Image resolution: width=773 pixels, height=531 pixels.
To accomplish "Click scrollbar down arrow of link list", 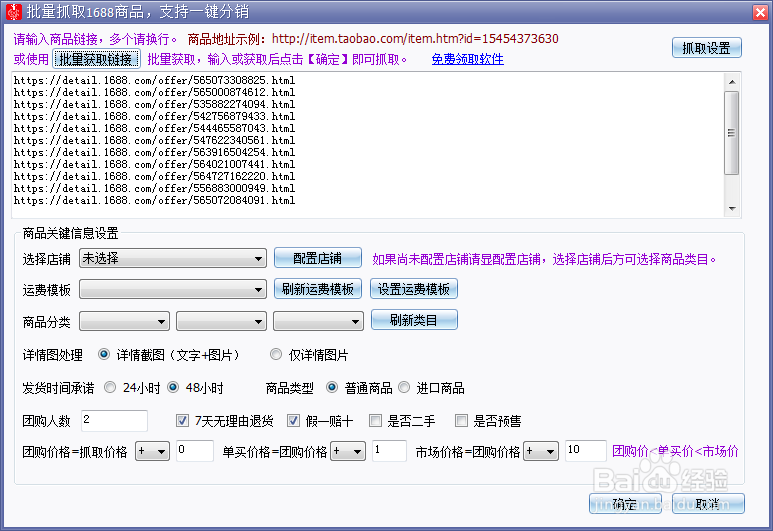I will (x=732, y=209).
